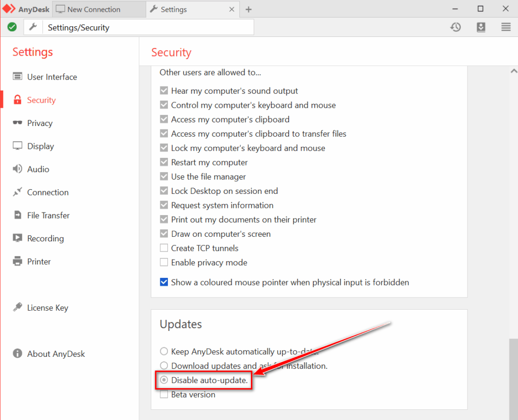Screen dimensions: 518x420
Task: Open About AnyDesk page
Action: [56, 354]
